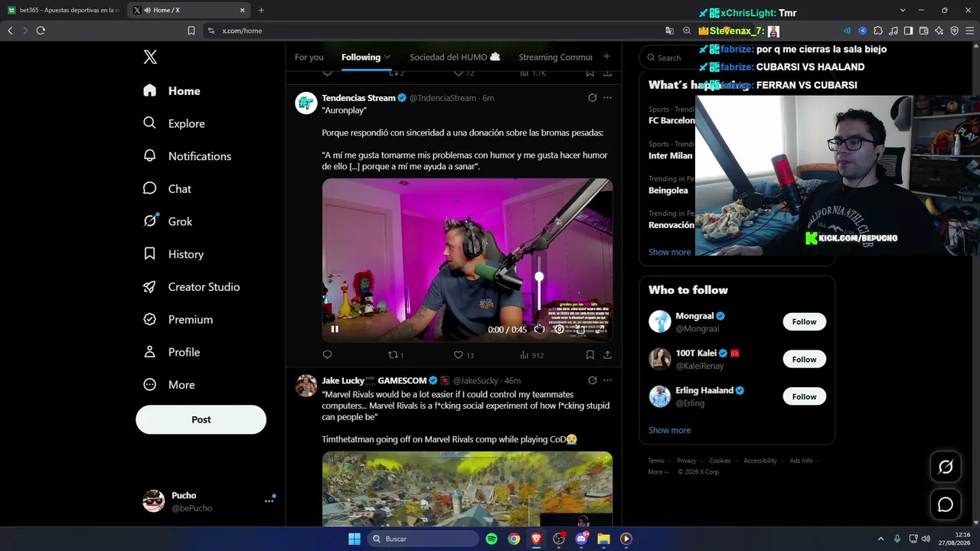Follow 100T Kalei
This screenshot has height=551, width=980.
click(x=804, y=360)
